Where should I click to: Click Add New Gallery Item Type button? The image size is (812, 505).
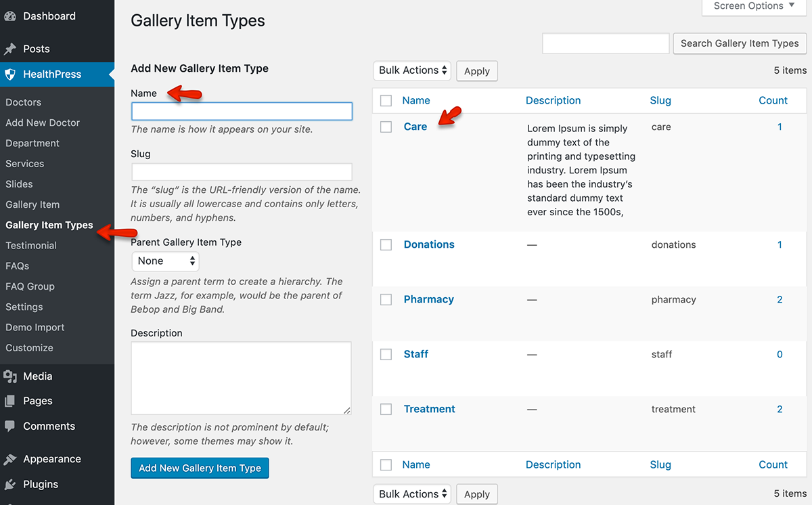coord(200,468)
